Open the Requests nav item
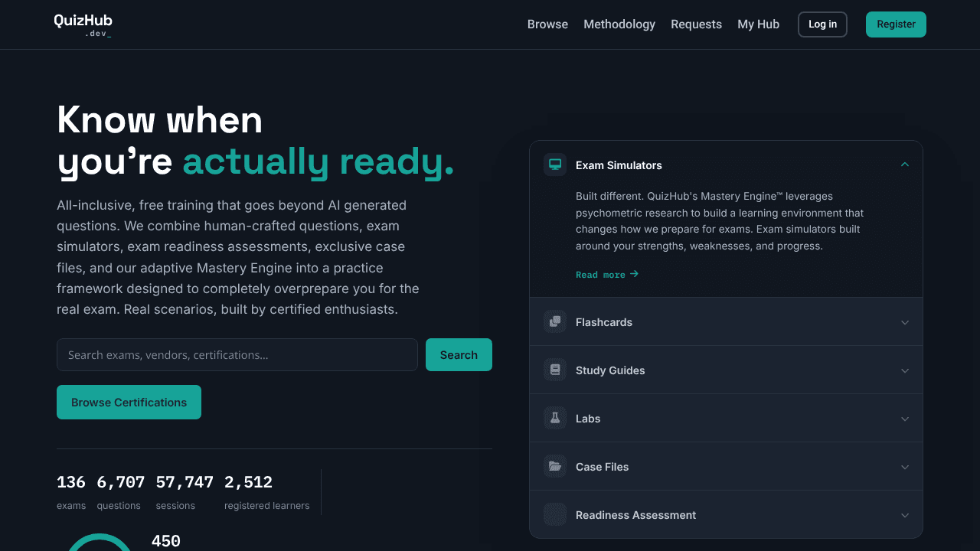 [696, 24]
